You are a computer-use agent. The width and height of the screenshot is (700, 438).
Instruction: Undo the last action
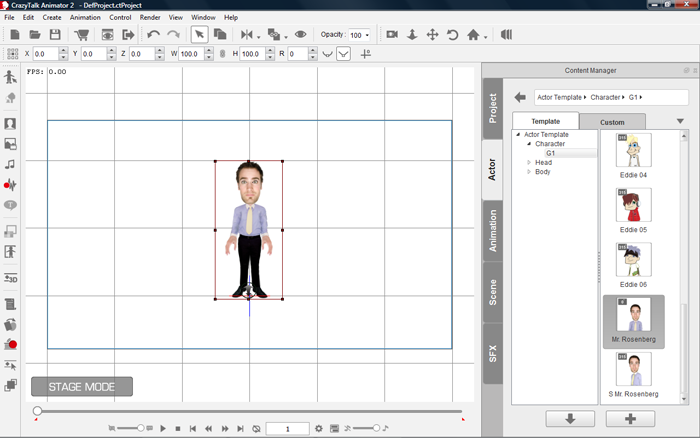pyautogui.click(x=153, y=34)
